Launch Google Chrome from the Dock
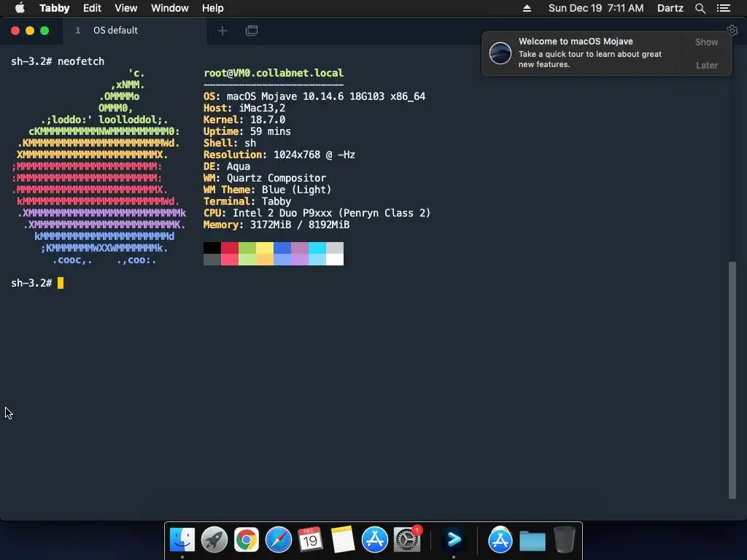The image size is (747, 560). [247, 540]
